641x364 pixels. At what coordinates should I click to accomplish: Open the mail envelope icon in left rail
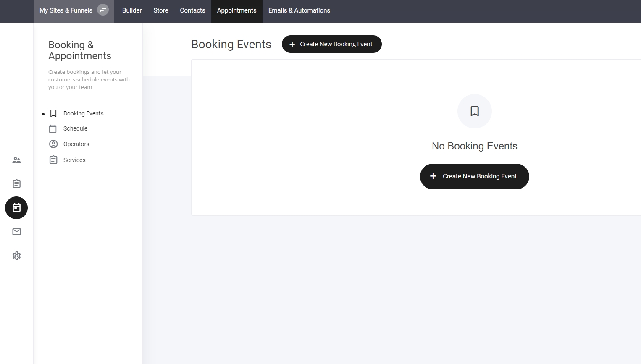point(16,232)
